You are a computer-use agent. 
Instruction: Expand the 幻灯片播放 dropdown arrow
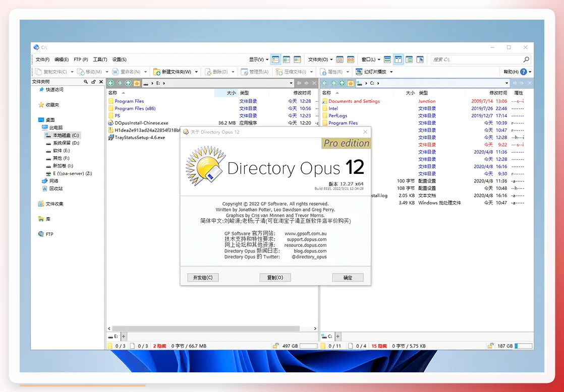point(391,72)
